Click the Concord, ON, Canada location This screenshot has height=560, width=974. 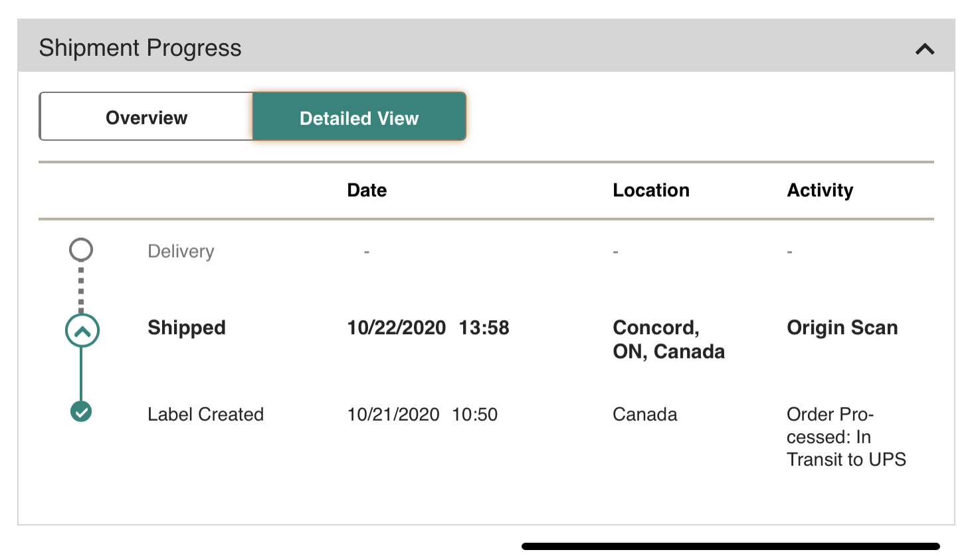click(x=668, y=339)
